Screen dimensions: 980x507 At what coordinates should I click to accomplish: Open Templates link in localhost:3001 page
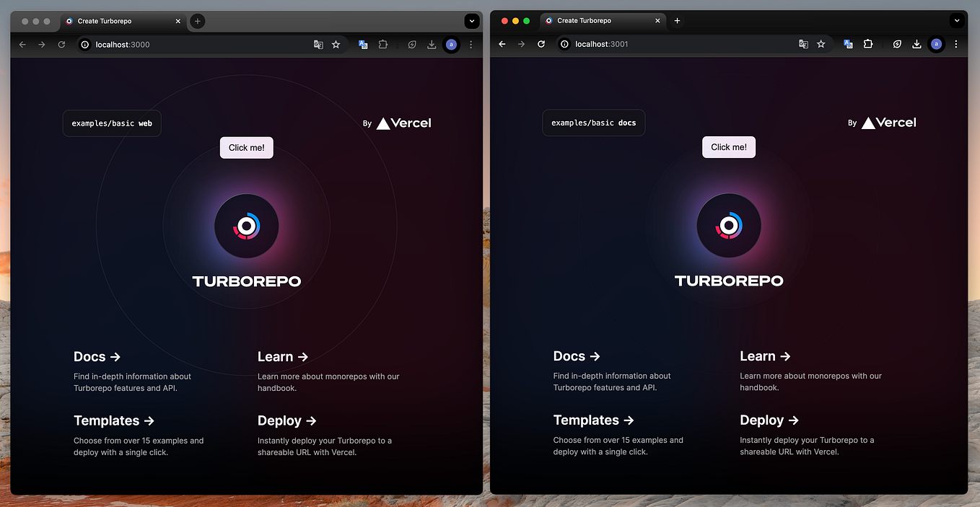point(594,420)
